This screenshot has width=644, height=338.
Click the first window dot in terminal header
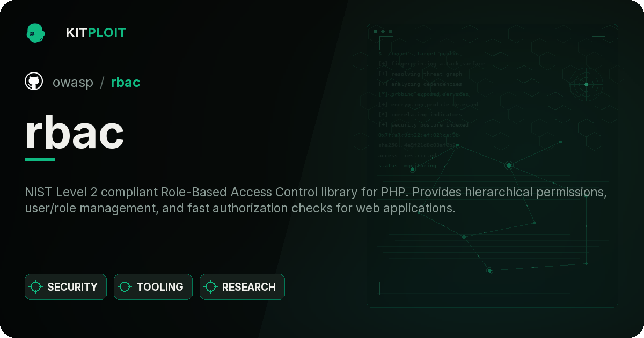pos(375,32)
